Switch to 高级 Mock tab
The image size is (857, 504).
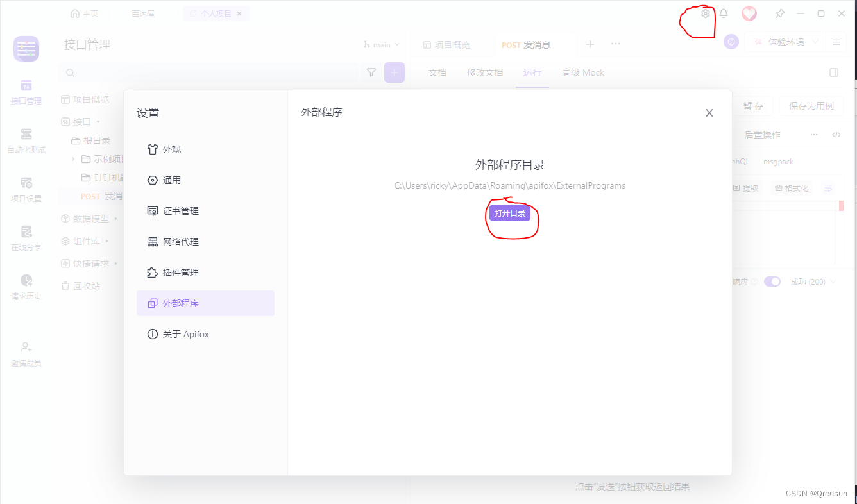(583, 72)
